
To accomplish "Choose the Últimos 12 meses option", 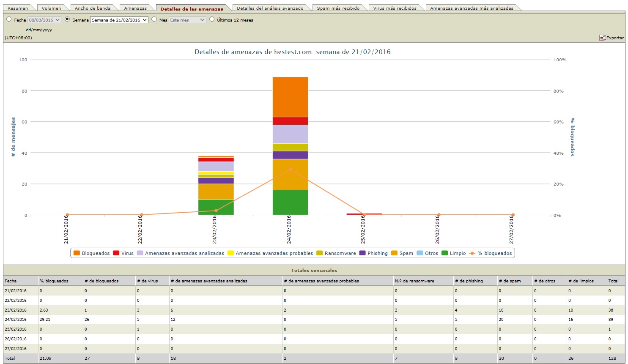I will tap(212, 19).
